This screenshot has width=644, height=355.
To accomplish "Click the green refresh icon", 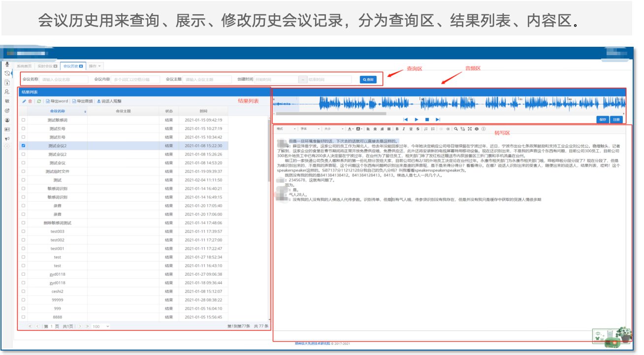I will click(39, 101).
